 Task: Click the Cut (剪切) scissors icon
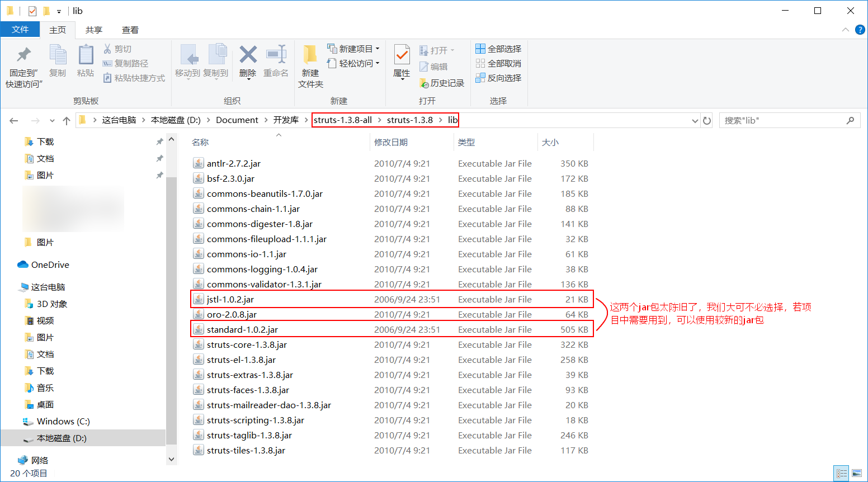(107, 49)
